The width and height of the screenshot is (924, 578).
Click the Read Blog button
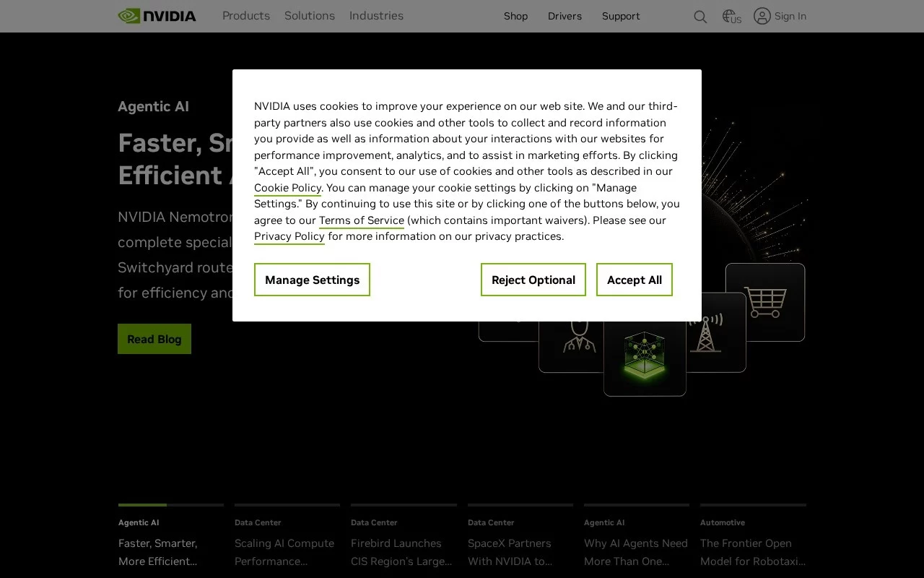[154, 339]
